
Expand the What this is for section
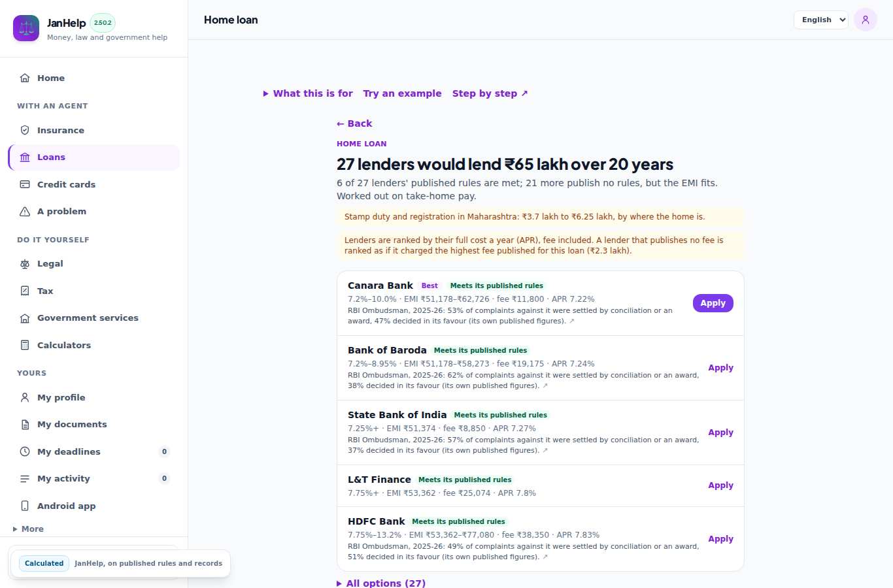(308, 93)
